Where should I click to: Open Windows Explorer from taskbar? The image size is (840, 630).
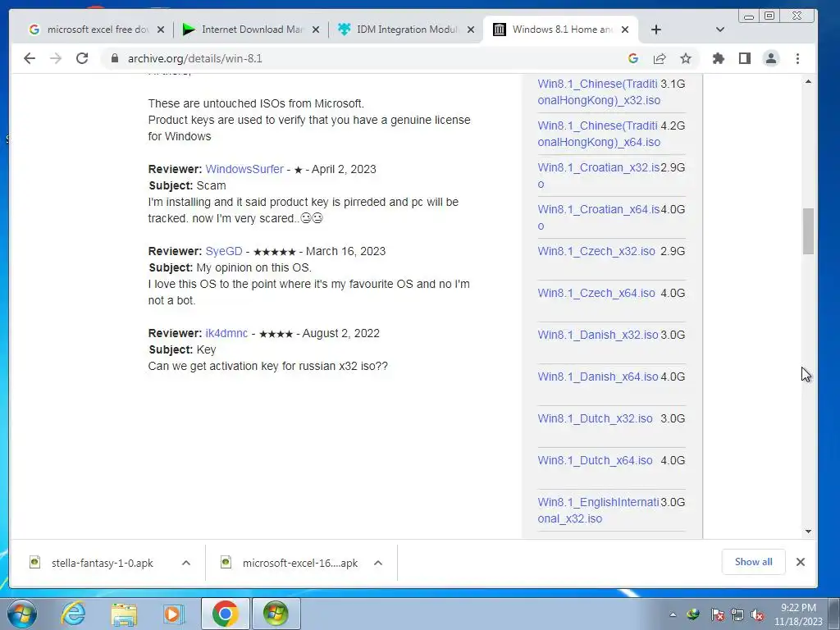(x=124, y=614)
